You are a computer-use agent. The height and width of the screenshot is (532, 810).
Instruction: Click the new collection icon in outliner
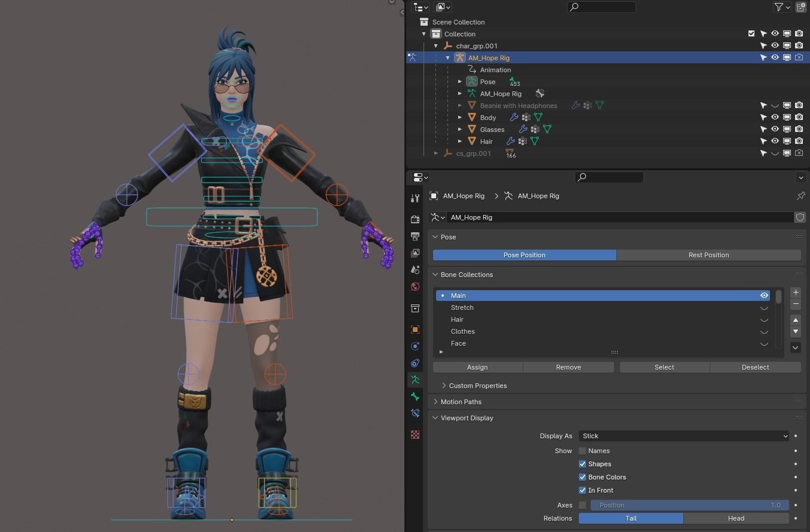(x=801, y=7)
